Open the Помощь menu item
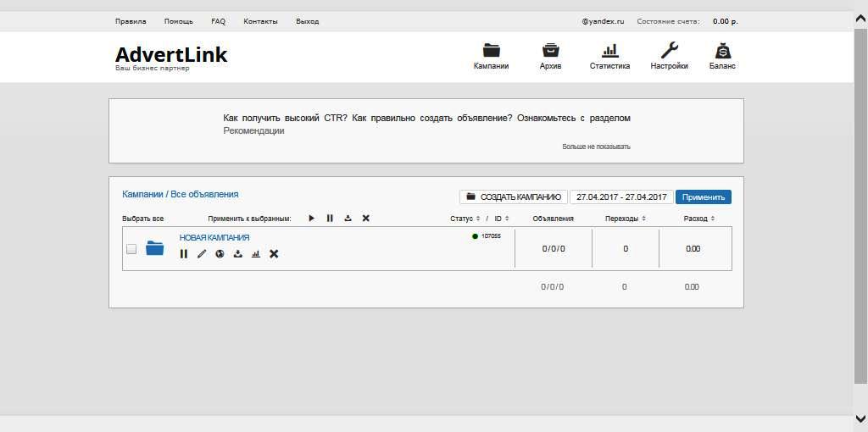The image size is (868, 432). coord(178,21)
